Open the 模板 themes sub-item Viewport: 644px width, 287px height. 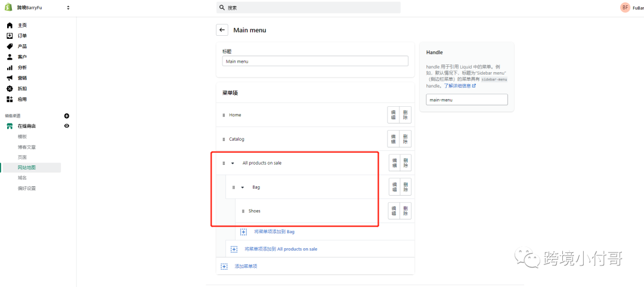[22, 137]
